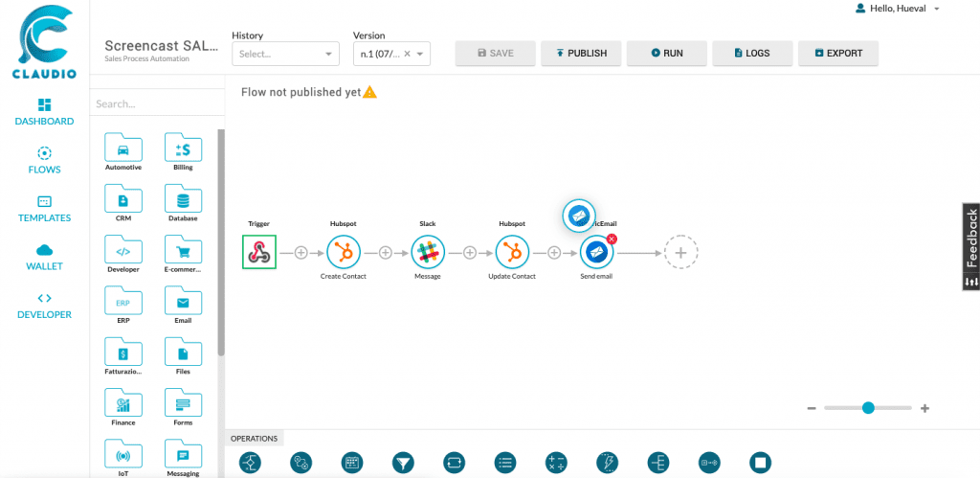Screen dimensions: 980x478
Task: Open the Developer connector folder
Action: [x=123, y=255]
